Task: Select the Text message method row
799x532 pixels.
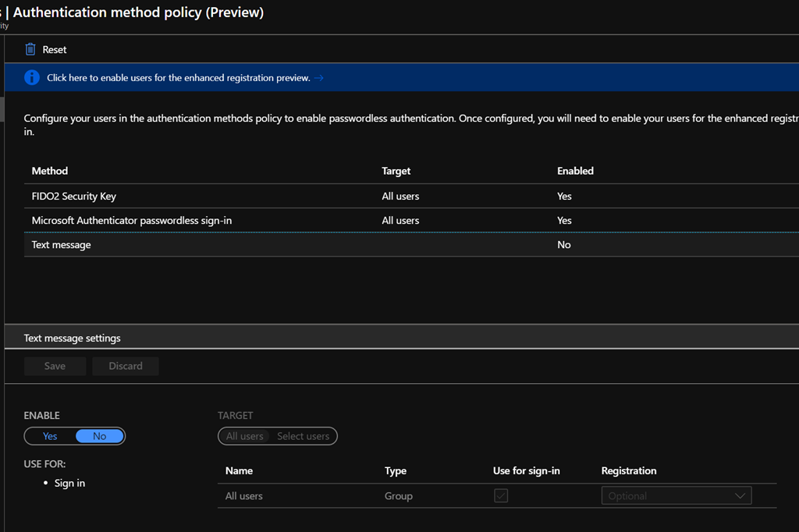Action: coord(61,245)
